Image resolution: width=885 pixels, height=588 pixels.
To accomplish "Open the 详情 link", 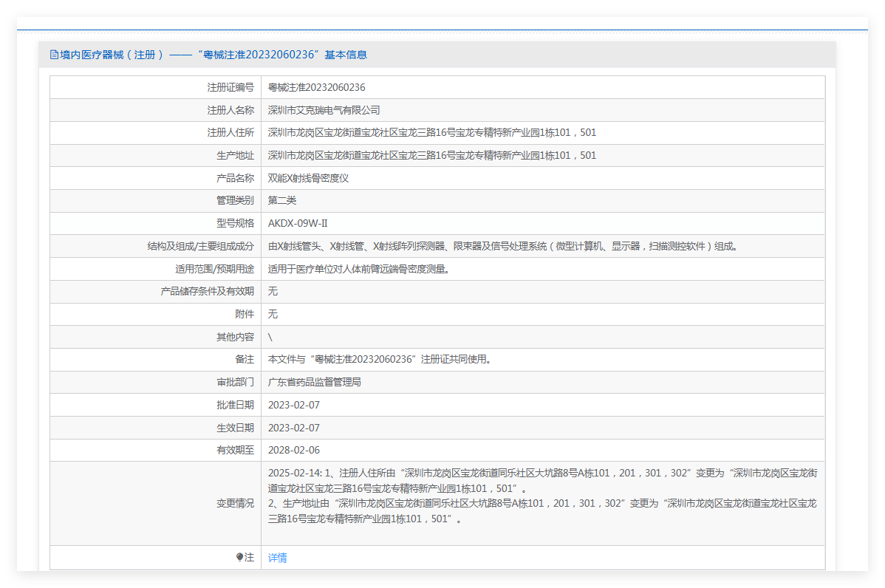I will click(277, 558).
